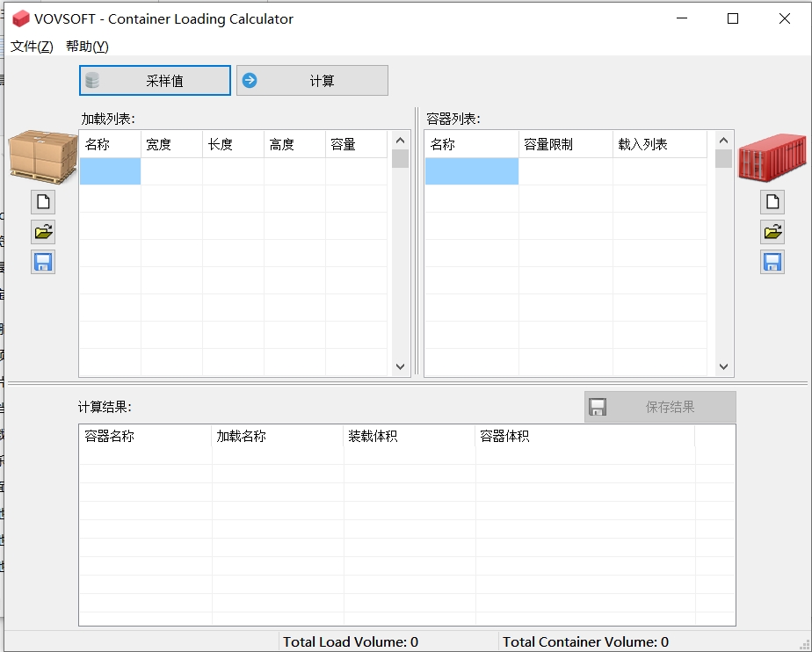Open the 文件(Z) menu
The image size is (812, 652).
(x=32, y=47)
